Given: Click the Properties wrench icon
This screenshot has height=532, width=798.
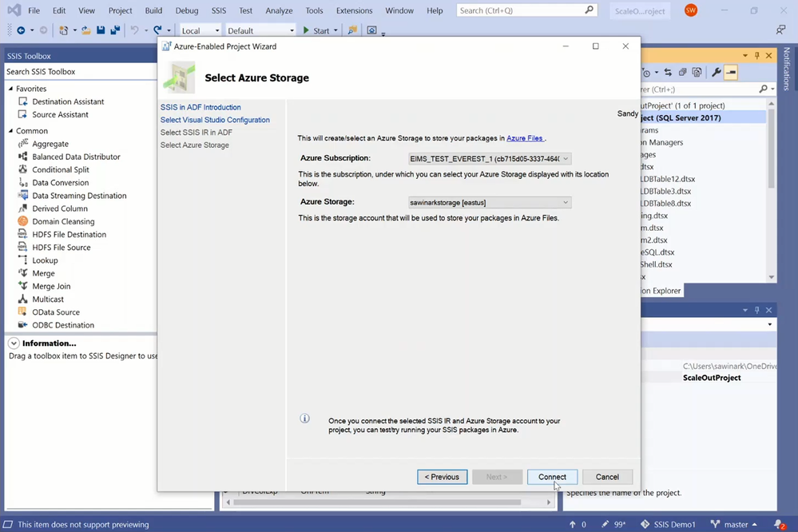Looking at the screenshot, I should pyautogui.click(x=716, y=73).
